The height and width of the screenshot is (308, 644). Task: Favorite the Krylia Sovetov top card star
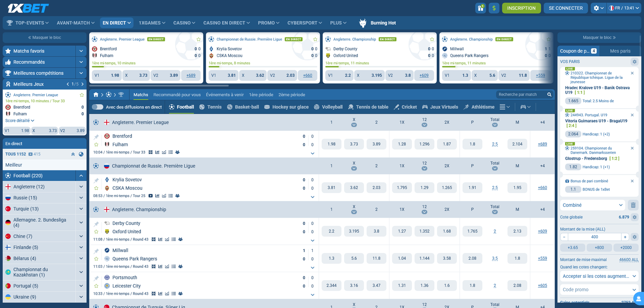[315, 39]
